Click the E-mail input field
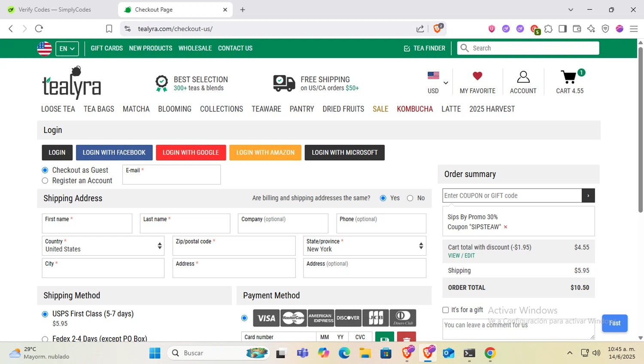The width and height of the screenshot is (644, 364). (x=171, y=175)
